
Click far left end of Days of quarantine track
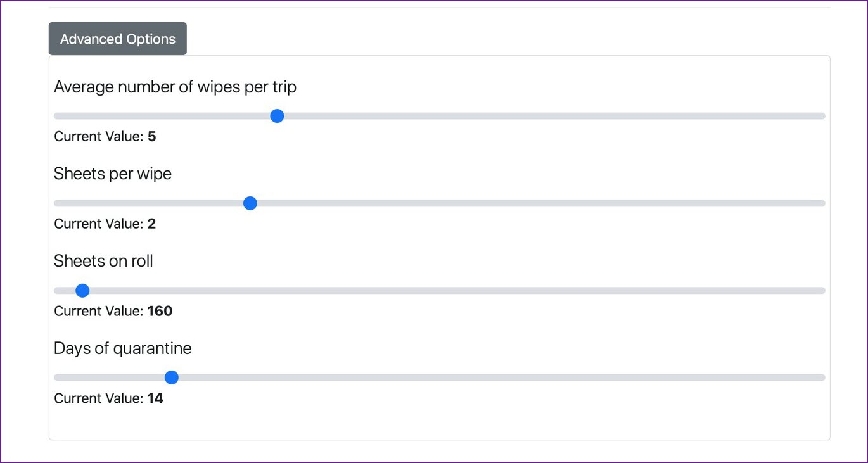(58, 377)
